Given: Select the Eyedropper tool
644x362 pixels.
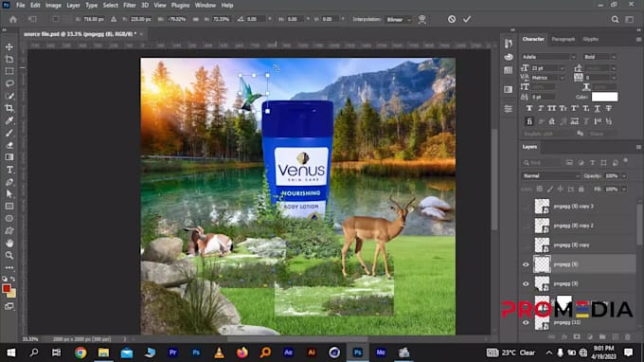Looking at the screenshot, I should 9,120.
